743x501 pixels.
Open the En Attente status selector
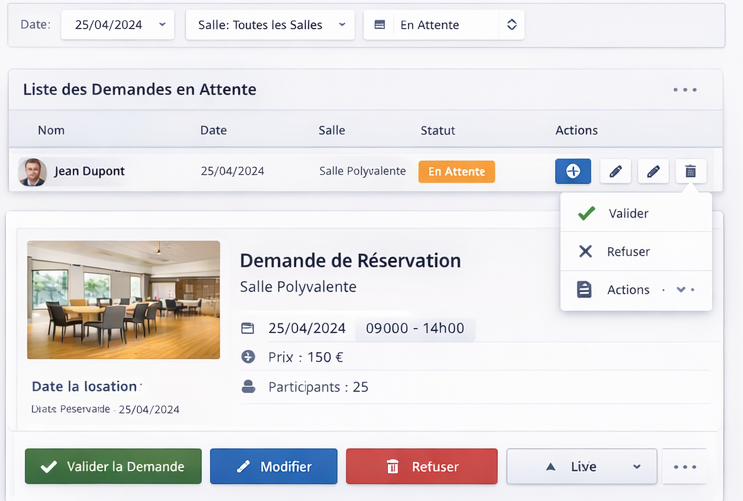point(444,25)
